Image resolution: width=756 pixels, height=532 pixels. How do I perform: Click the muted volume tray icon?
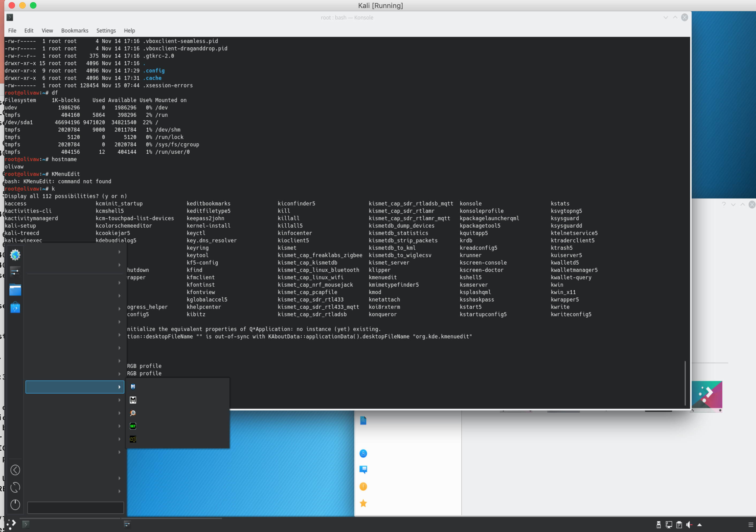click(689, 525)
